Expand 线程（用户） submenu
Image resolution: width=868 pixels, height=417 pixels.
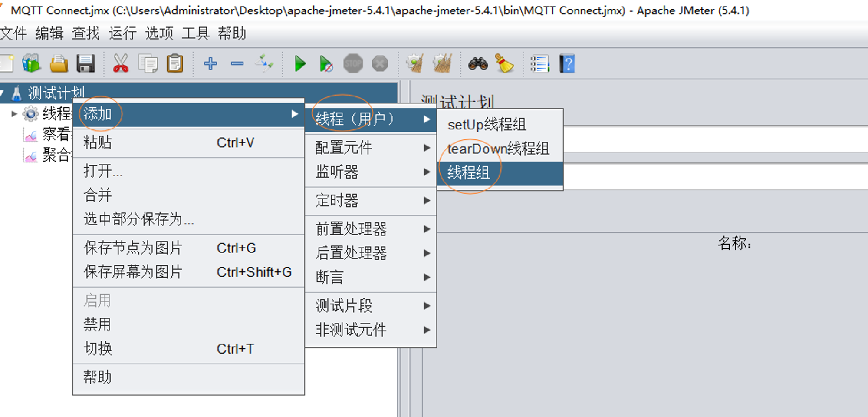tap(371, 119)
